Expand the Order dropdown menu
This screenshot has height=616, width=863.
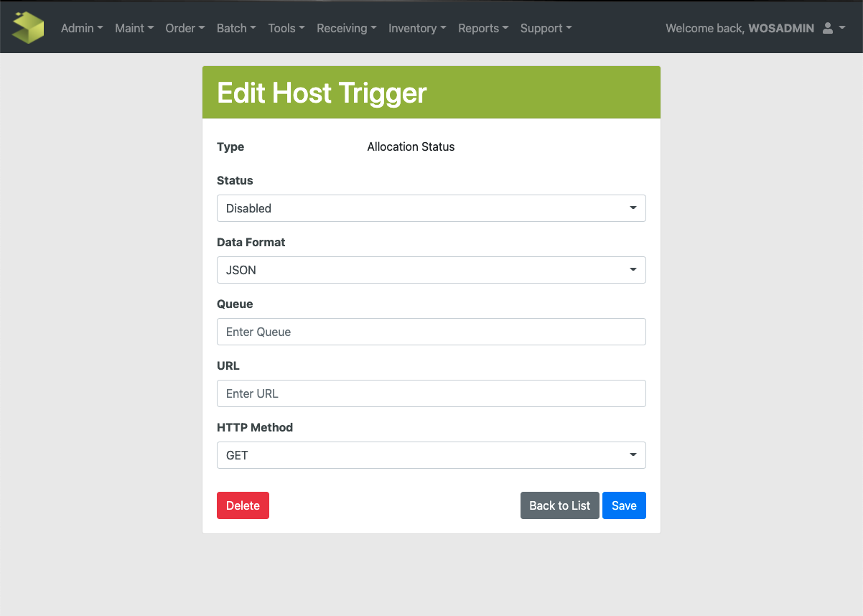point(185,28)
